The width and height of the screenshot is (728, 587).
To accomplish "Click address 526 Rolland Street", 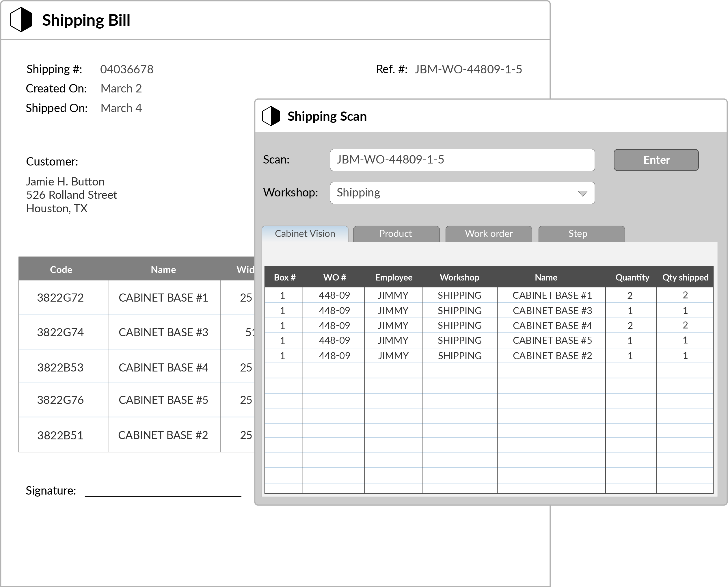I will coord(72,195).
